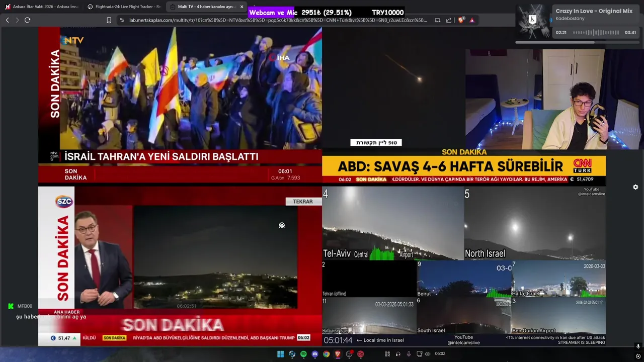
Task: Open the Brave Rewards triangle icon
Action: (472, 20)
